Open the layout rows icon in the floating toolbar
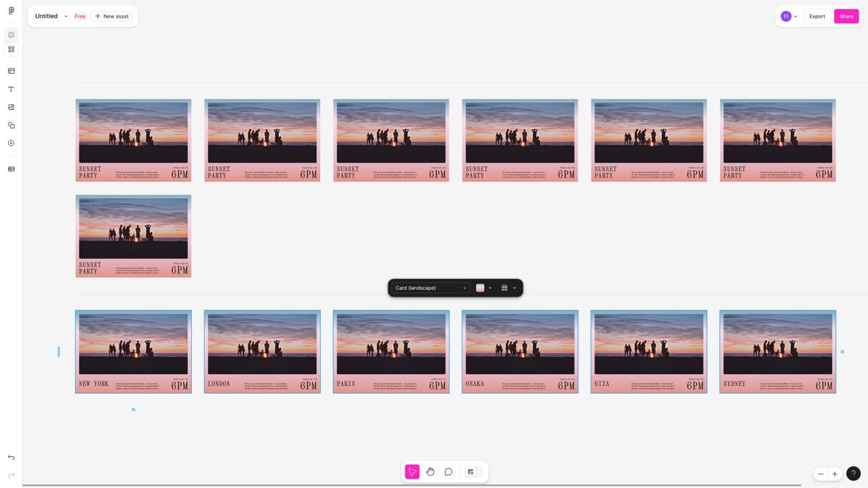The height and width of the screenshot is (488, 868). tap(505, 288)
